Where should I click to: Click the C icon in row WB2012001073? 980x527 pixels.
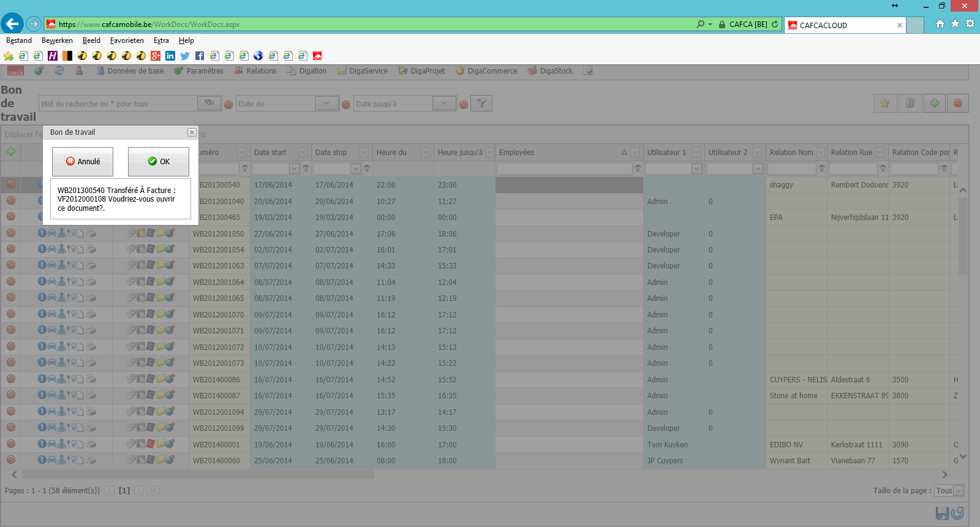point(150,362)
